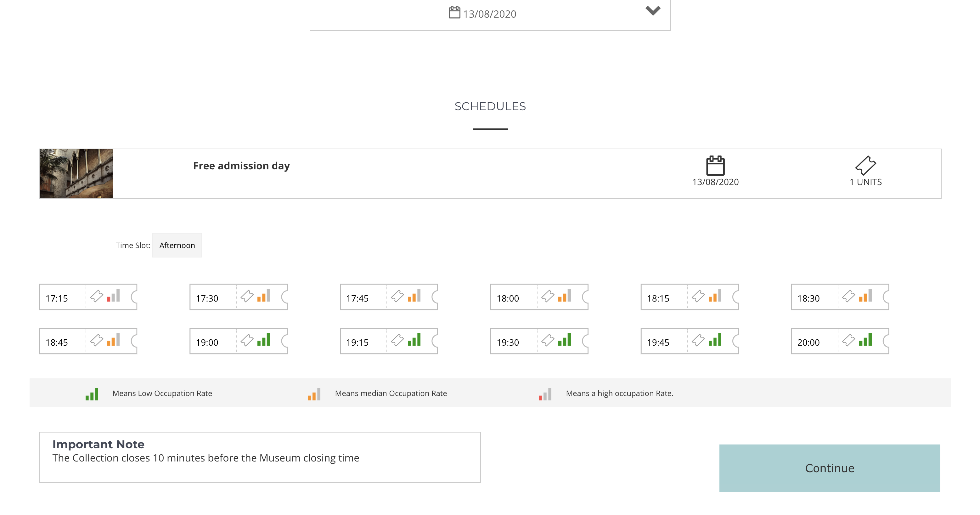The height and width of the screenshot is (515, 980).
Task: Click the SCHEDULES heading
Action: click(x=490, y=106)
